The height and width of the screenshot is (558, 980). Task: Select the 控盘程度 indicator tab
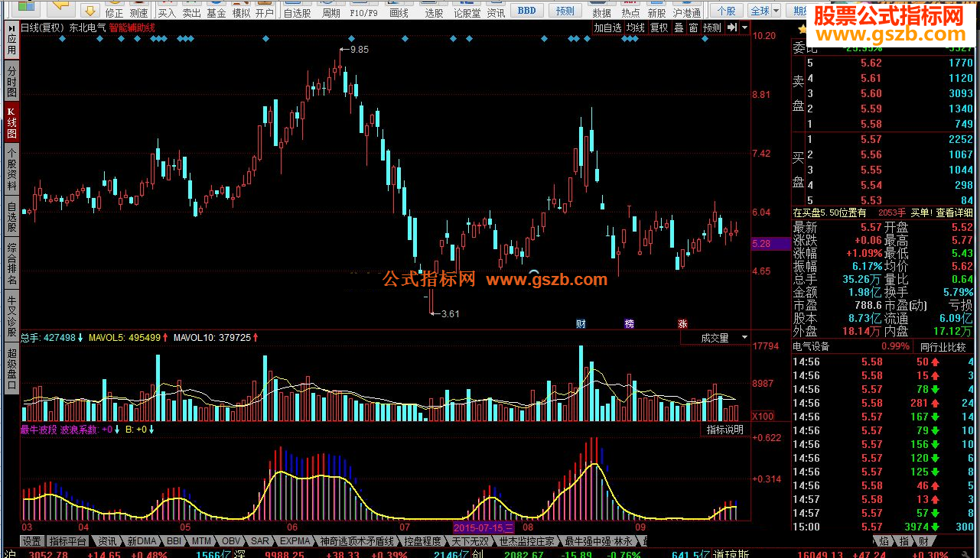point(423,540)
